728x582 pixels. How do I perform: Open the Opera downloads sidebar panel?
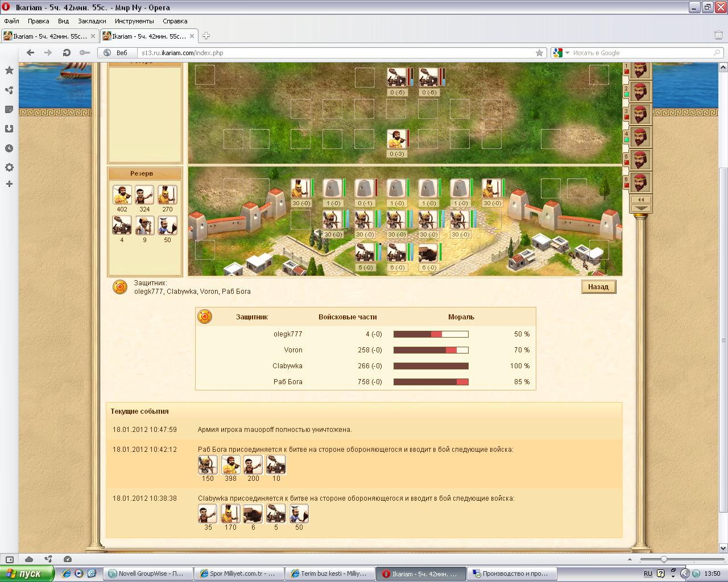[x=9, y=128]
